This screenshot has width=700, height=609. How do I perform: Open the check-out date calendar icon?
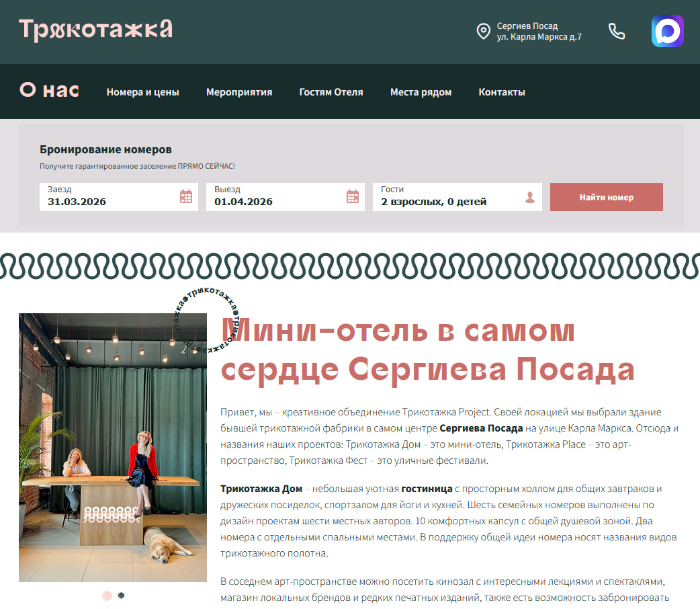[353, 196]
